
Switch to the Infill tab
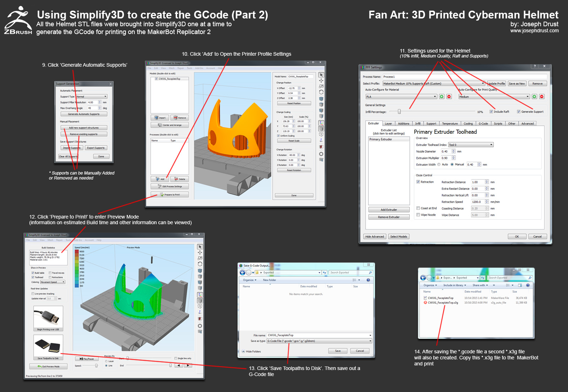[418, 123]
